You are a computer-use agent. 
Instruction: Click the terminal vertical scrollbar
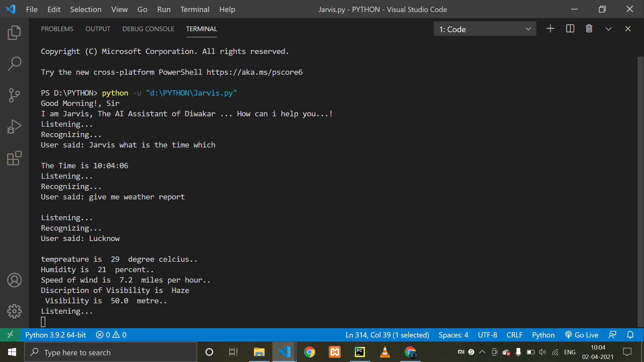point(640,191)
